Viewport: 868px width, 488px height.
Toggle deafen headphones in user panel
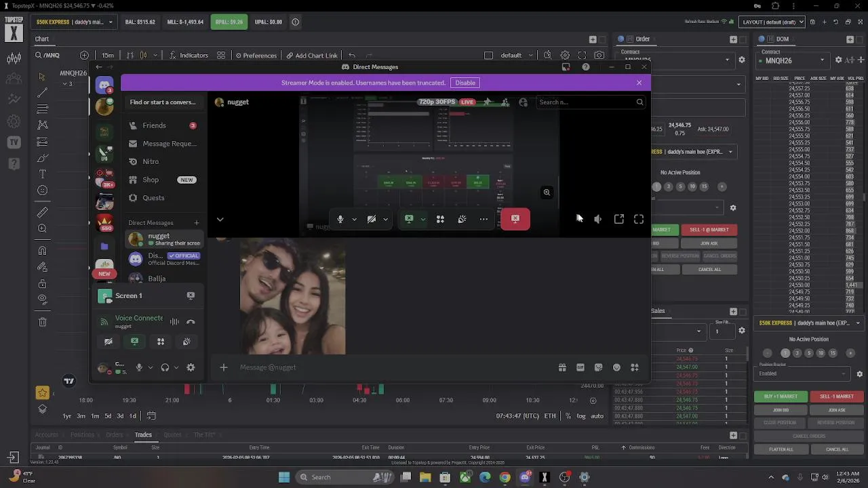tap(165, 367)
